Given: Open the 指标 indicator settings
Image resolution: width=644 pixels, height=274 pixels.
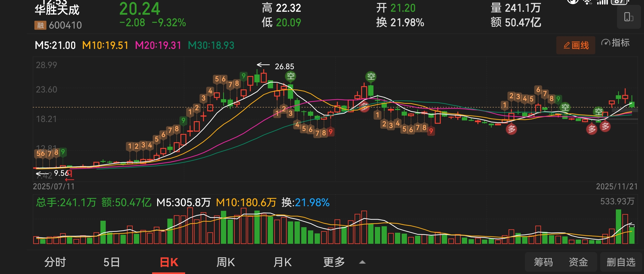Looking at the screenshot, I should [615, 43].
